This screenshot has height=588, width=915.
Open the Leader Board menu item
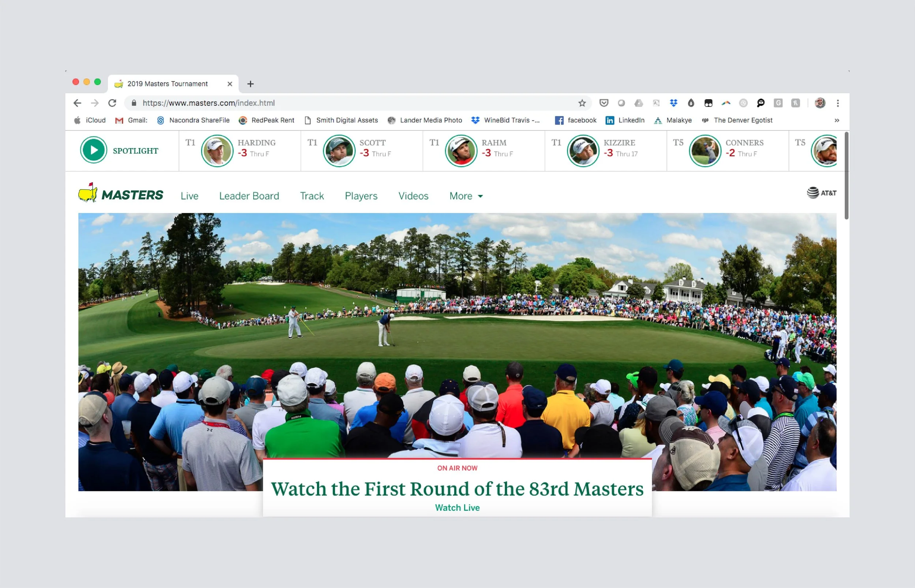[x=249, y=196]
